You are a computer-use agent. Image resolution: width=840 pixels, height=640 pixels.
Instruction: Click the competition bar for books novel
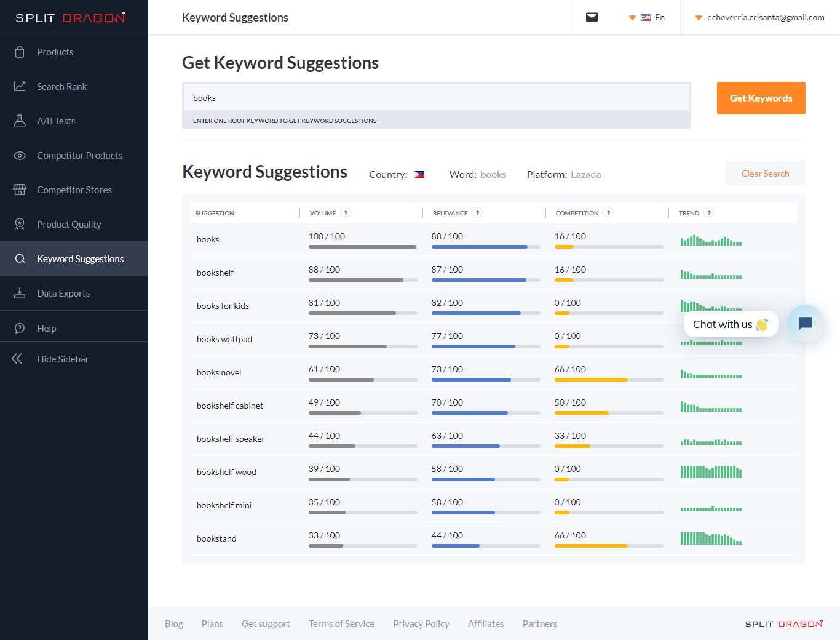609,380
